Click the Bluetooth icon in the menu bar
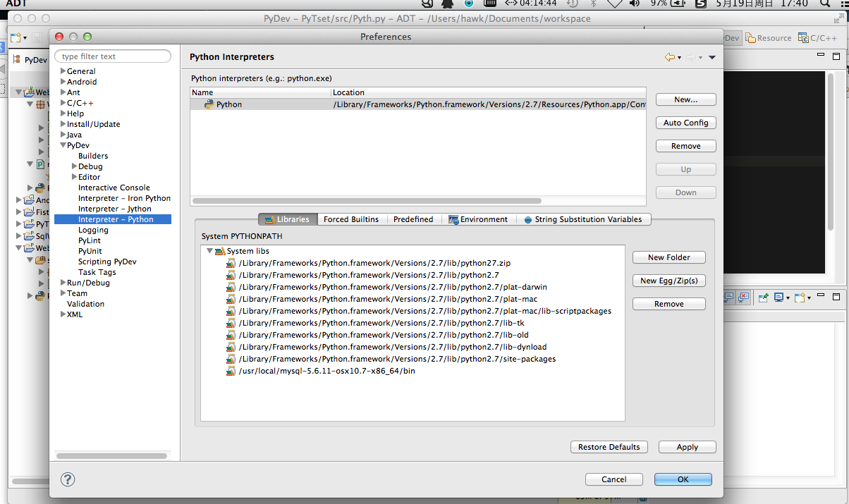The height and width of the screenshot is (504, 849). [x=592, y=4]
